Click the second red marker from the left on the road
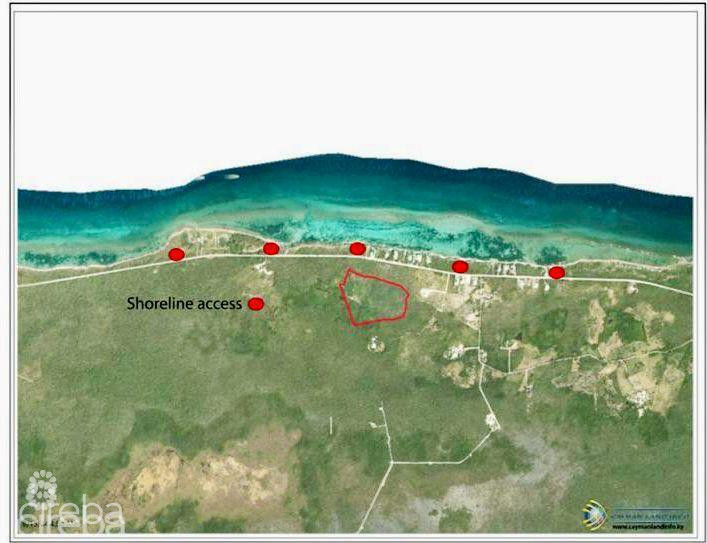This screenshot has height=543, width=707. (271, 248)
